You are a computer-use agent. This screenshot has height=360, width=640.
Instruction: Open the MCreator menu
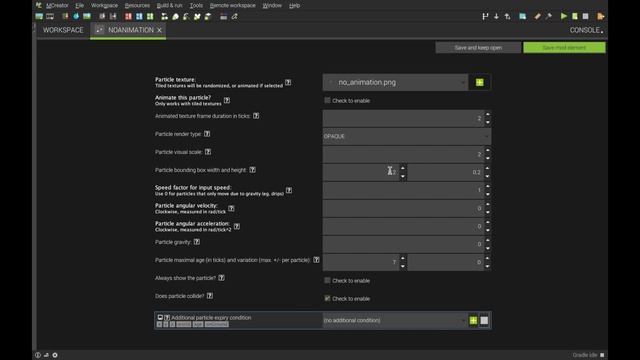pyautogui.click(x=57, y=5)
